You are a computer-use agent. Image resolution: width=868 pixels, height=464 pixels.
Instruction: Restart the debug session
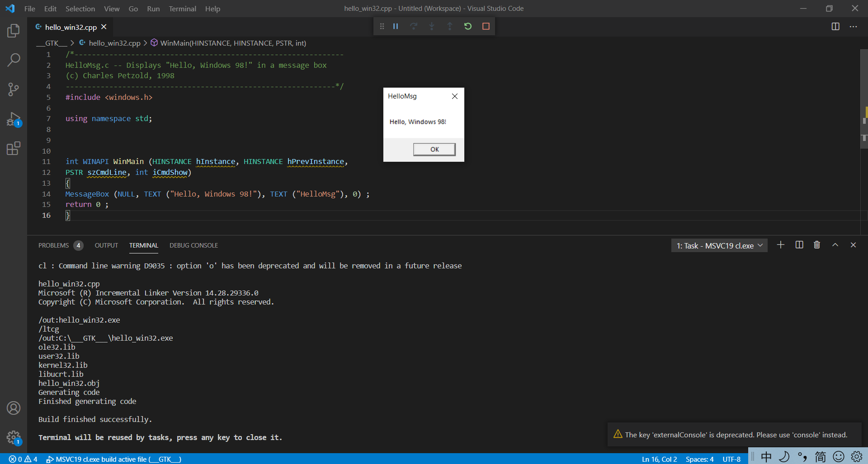468,26
